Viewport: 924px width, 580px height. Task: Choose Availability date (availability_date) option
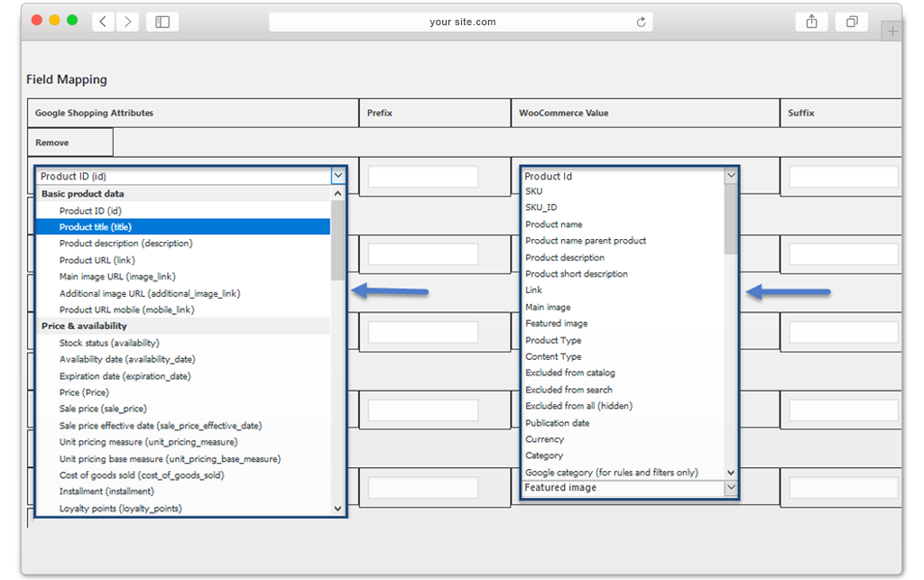[x=127, y=359]
